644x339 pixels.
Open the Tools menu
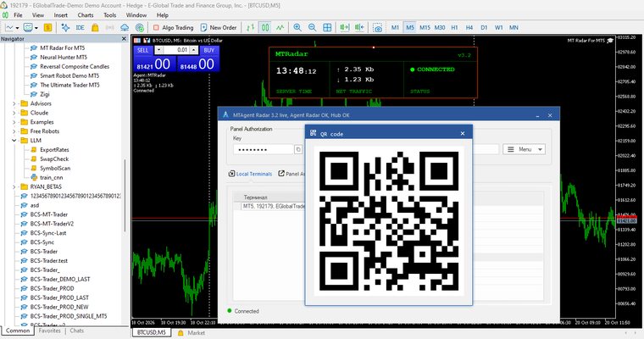click(x=109, y=15)
